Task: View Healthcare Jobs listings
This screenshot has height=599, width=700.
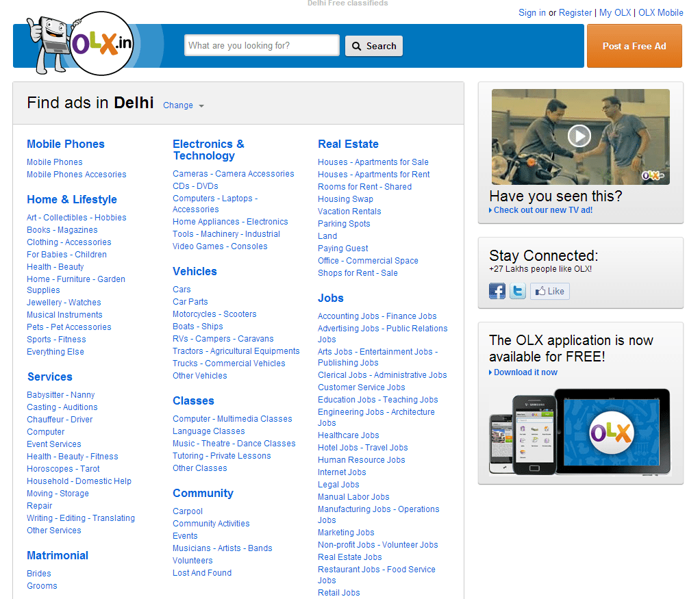Action: [348, 435]
